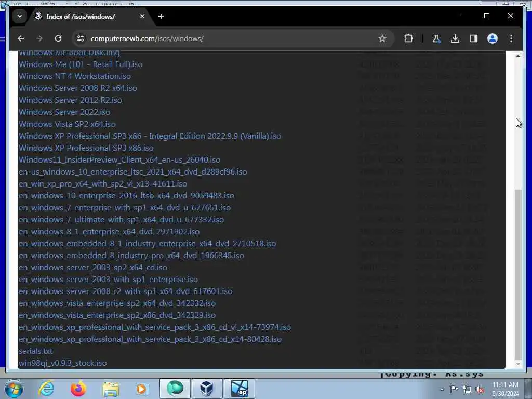Open the Chrome Labs flask icon

[436, 38]
